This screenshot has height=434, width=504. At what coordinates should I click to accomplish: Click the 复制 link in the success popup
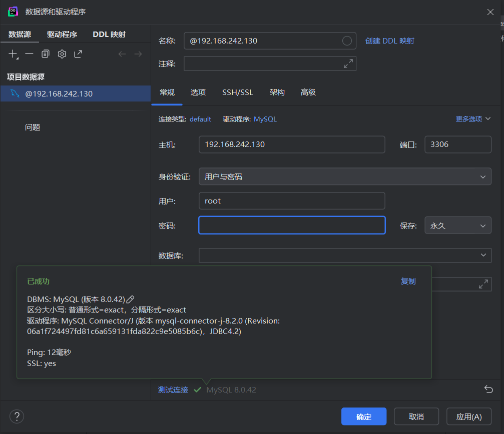(408, 281)
